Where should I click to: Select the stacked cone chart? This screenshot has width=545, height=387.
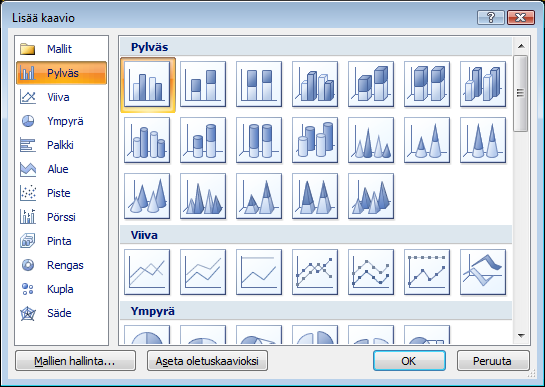(427, 140)
